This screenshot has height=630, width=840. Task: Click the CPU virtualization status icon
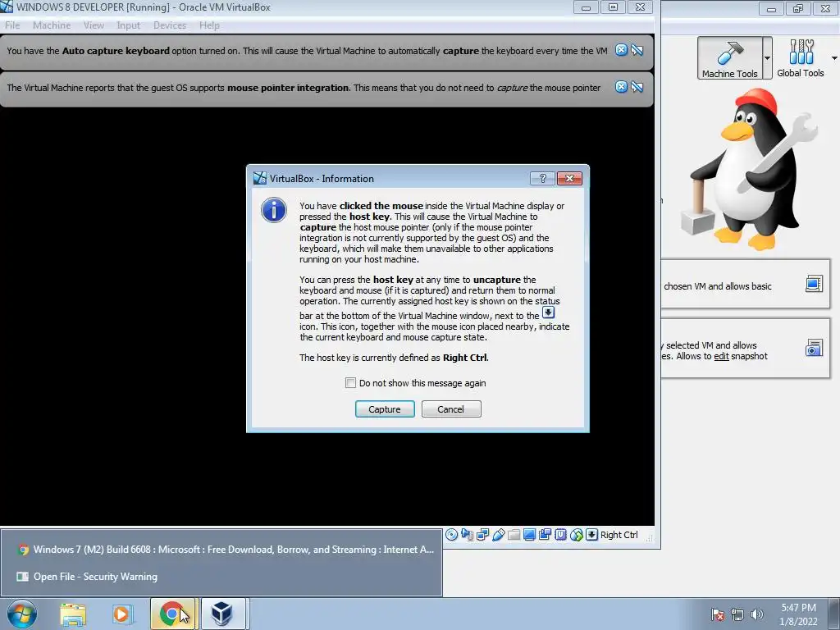560,535
